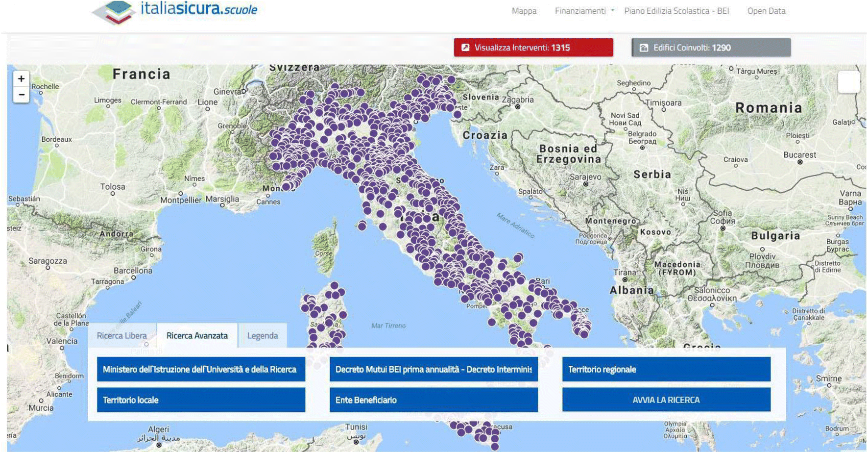
Task: Click the Serbia label on the map
Action: [x=652, y=175]
